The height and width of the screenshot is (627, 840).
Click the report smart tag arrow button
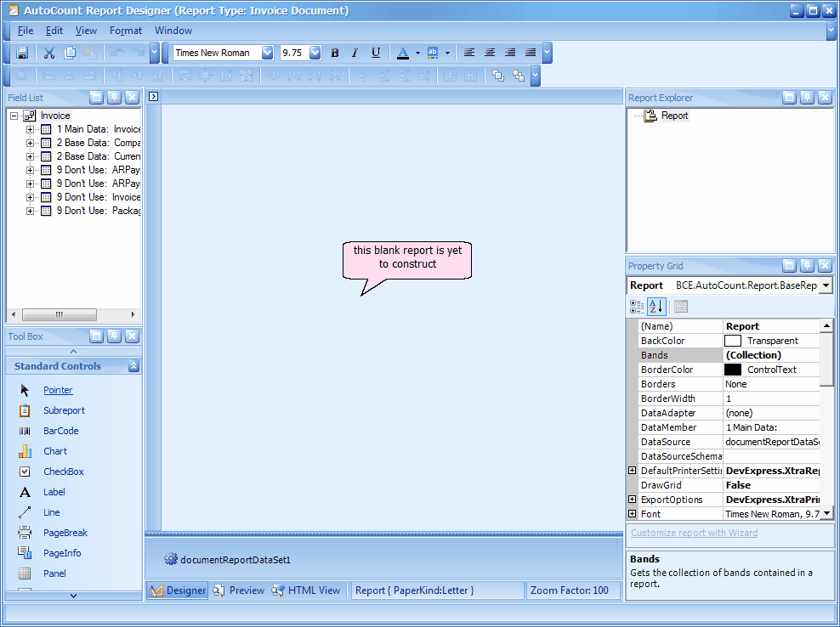[x=154, y=96]
